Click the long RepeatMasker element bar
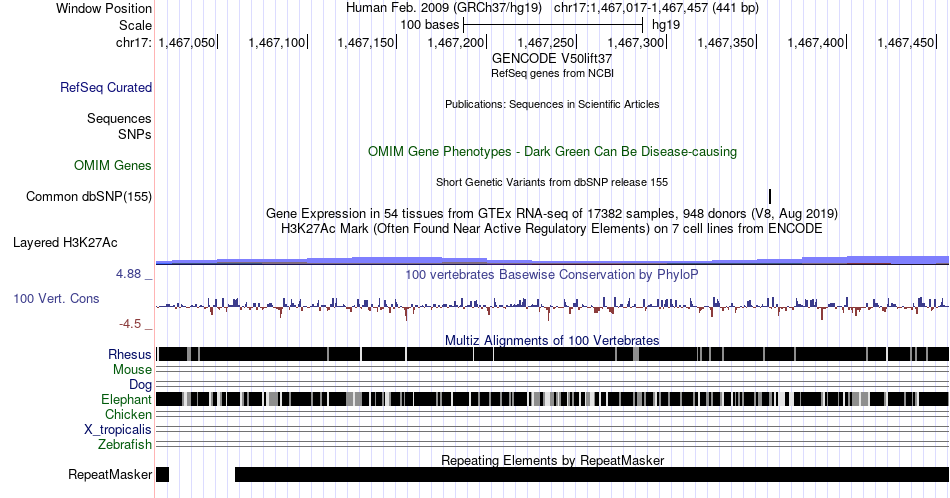 click(x=592, y=474)
